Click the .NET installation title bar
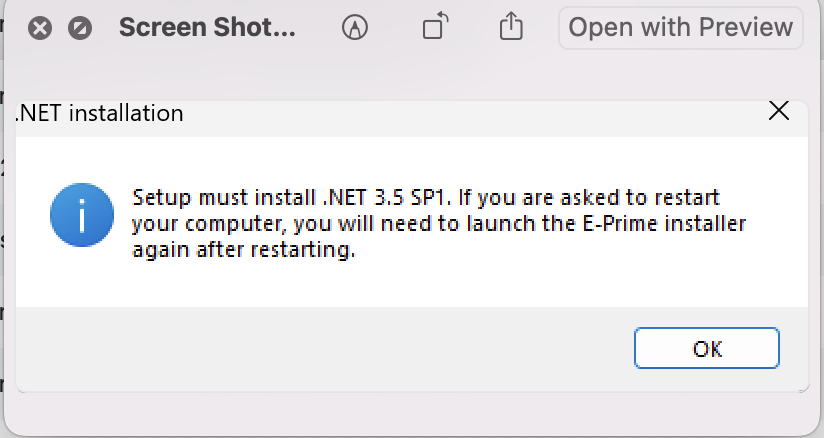This screenshot has height=438, width=824. click(400, 113)
